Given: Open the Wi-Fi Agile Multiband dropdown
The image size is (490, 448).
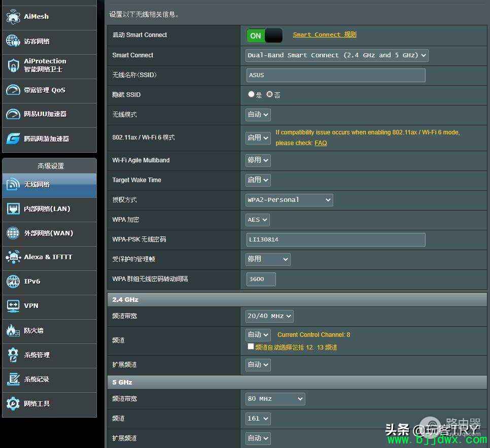Looking at the screenshot, I should click(258, 160).
